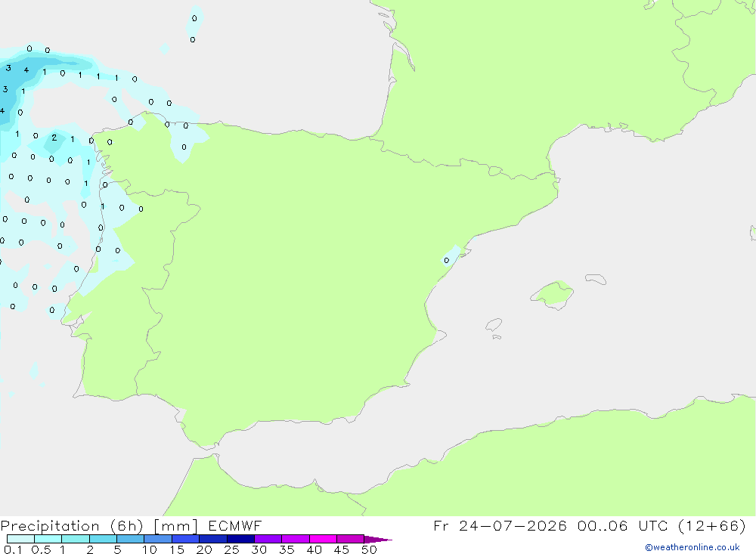The height and width of the screenshot is (554, 756).
Task: Click the 'Precipitation (6h)' title text
Action: [x=72, y=525]
